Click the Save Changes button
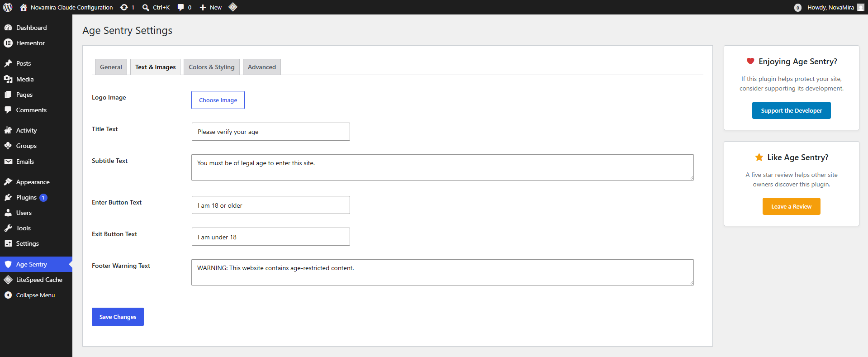This screenshot has width=868, height=357. 118,317
